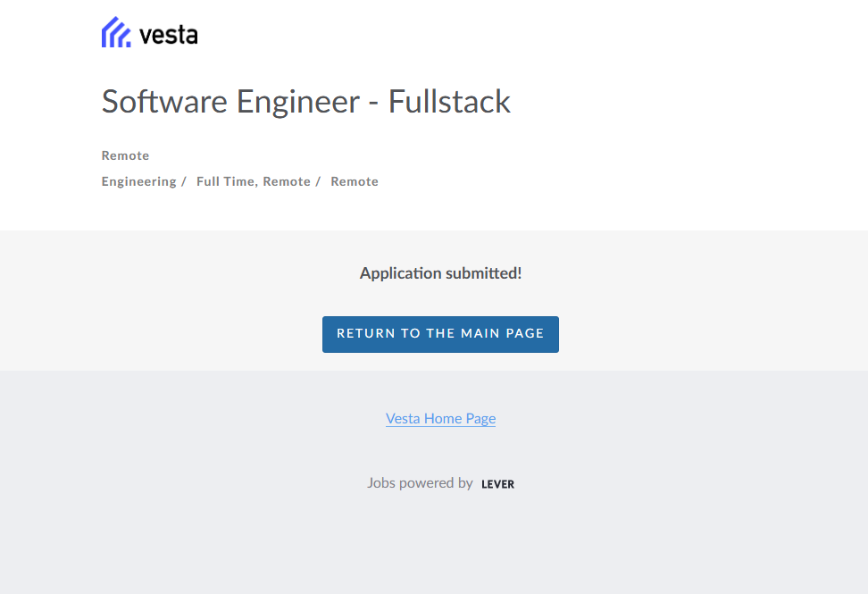Click the word "Fullstack" in the title

tap(449, 102)
